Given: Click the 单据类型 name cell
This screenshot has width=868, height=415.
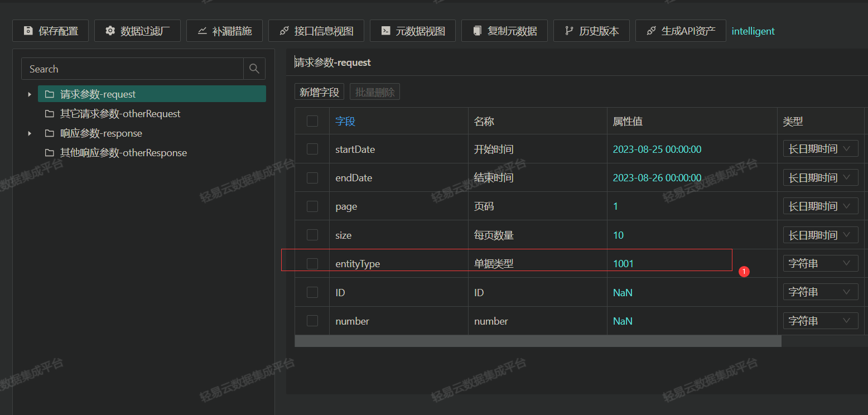Looking at the screenshot, I should [538, 263].
